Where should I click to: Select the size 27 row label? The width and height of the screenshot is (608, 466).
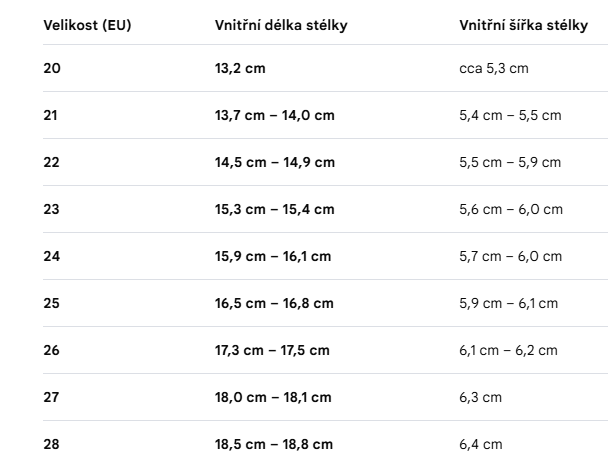[51, 397]
